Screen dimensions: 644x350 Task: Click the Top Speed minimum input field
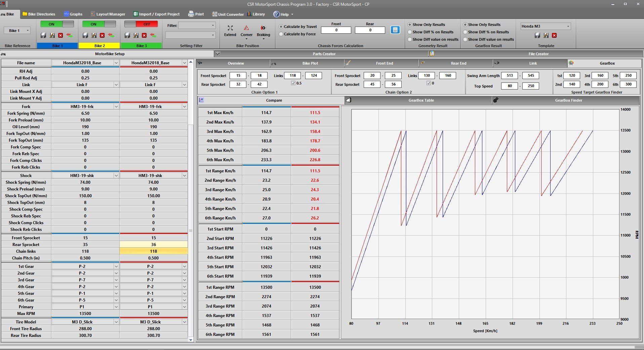pyautogui.click(x=509, y=86)
